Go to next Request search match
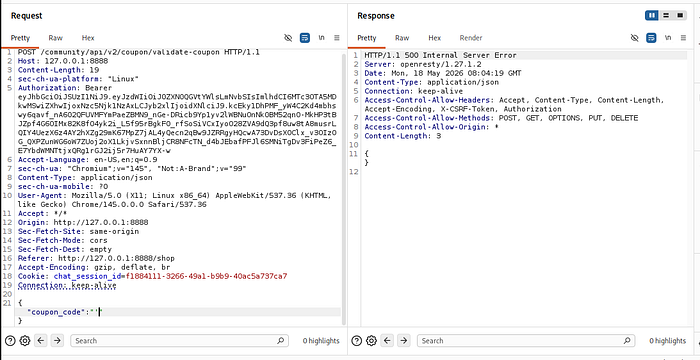This screenshot has height=360, width=700. [x=57, y=341]
